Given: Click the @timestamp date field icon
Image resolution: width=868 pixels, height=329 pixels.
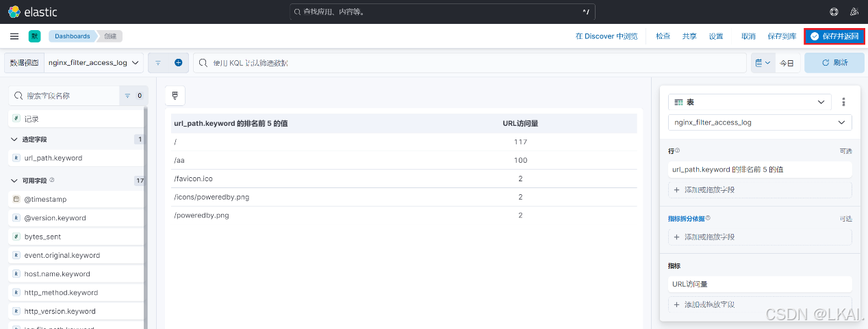Looking at the screenshot, I should pos(16,199).
